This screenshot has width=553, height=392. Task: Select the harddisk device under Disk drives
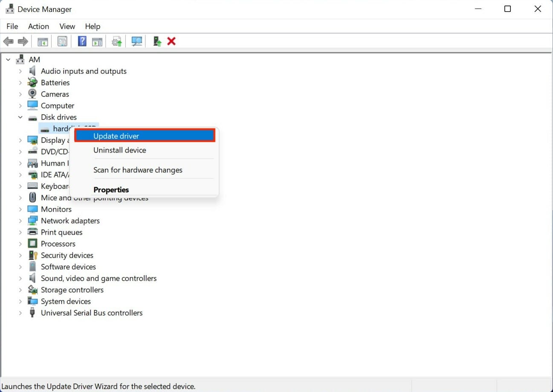coord(68,129)
